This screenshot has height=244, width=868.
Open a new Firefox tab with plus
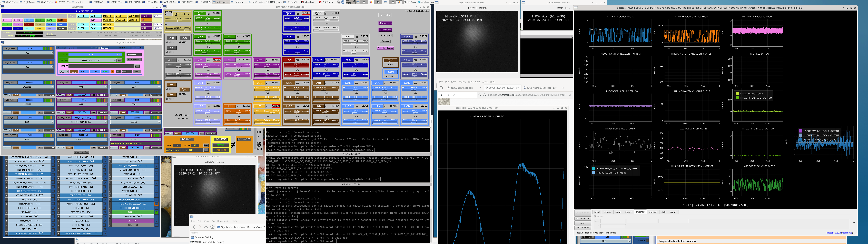coord(563,88)
